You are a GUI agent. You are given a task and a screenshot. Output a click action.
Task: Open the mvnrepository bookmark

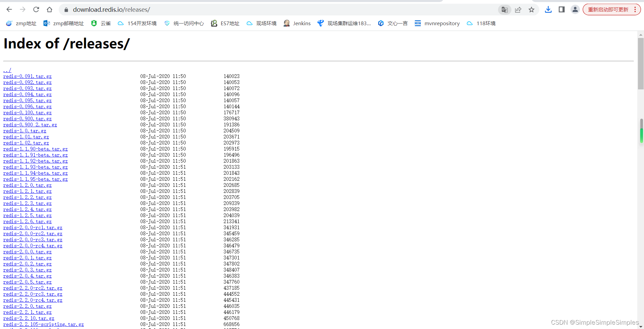[x=437, y=23]
